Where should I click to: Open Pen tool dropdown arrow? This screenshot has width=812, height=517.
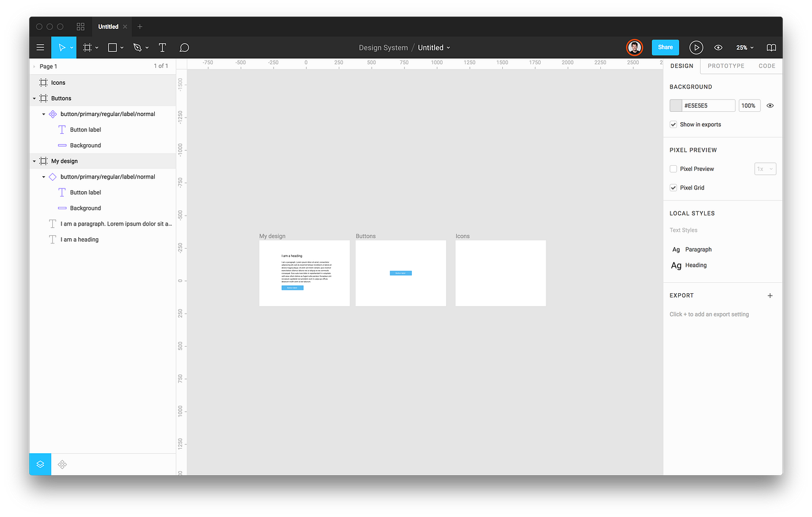(x=147, y=48)
